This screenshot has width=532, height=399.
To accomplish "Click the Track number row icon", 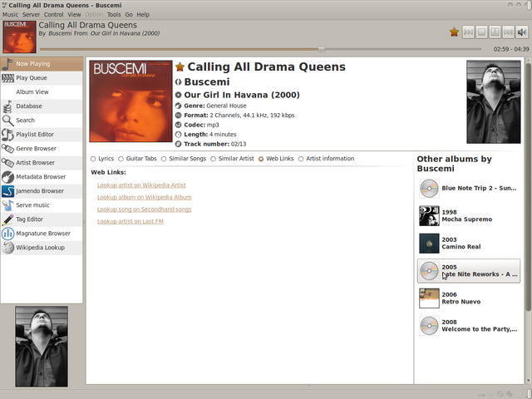I will pos(178,144).
